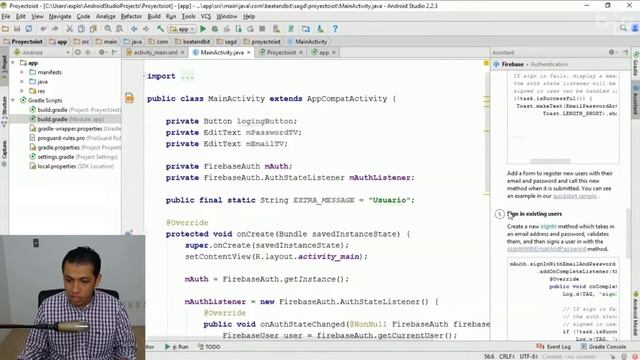Start debugging with the bug icon
Viewport: 640px width, 360px height.
[215, 29]
